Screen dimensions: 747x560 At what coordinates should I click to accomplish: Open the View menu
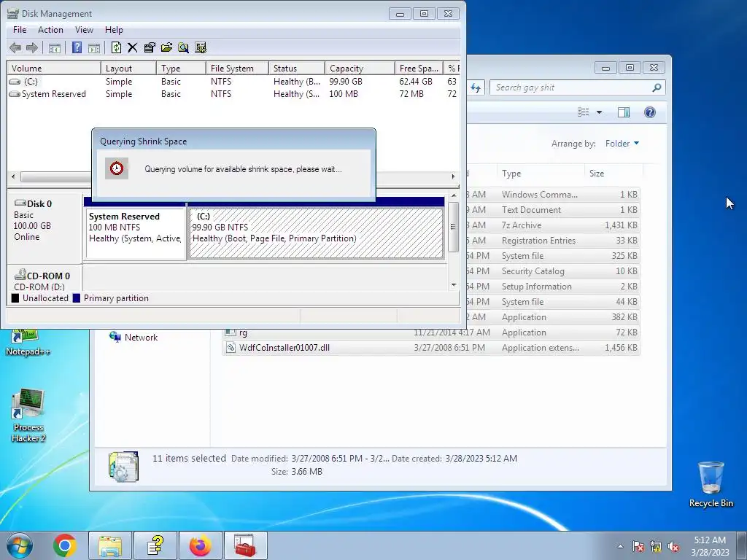(x=84, y=29)
